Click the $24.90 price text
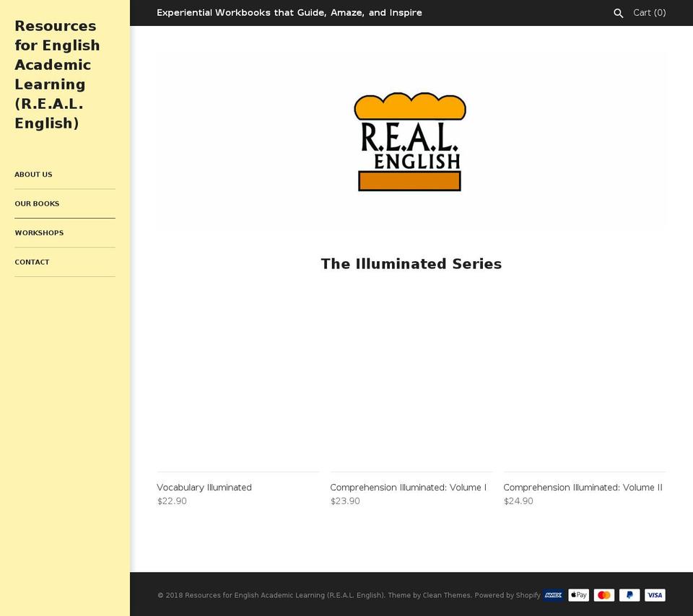Screen dimensions: 693x616 pos(518,501)
